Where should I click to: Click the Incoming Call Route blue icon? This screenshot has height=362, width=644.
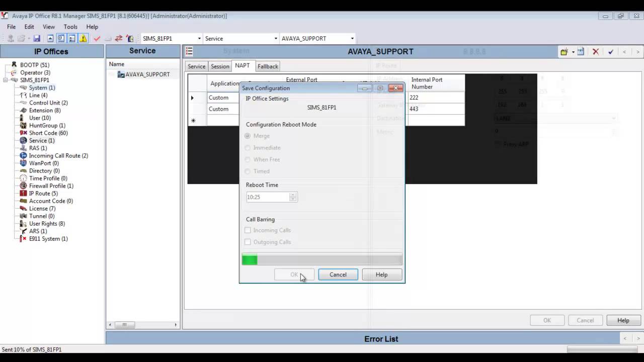pos(23,155)
